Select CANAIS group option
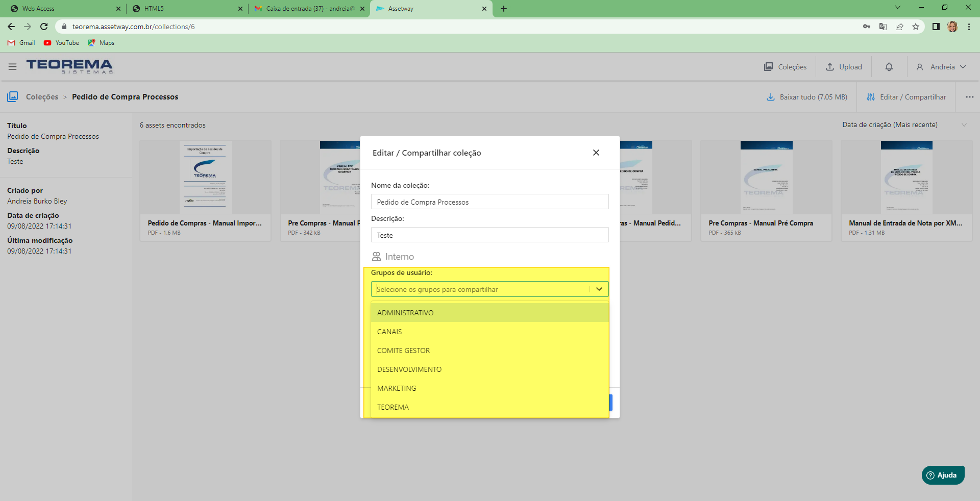 pos(489,332)
